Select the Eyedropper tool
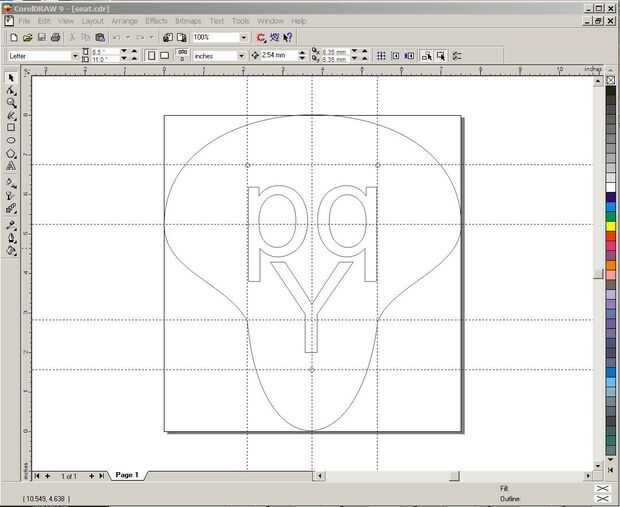 [x=11, y=225]
